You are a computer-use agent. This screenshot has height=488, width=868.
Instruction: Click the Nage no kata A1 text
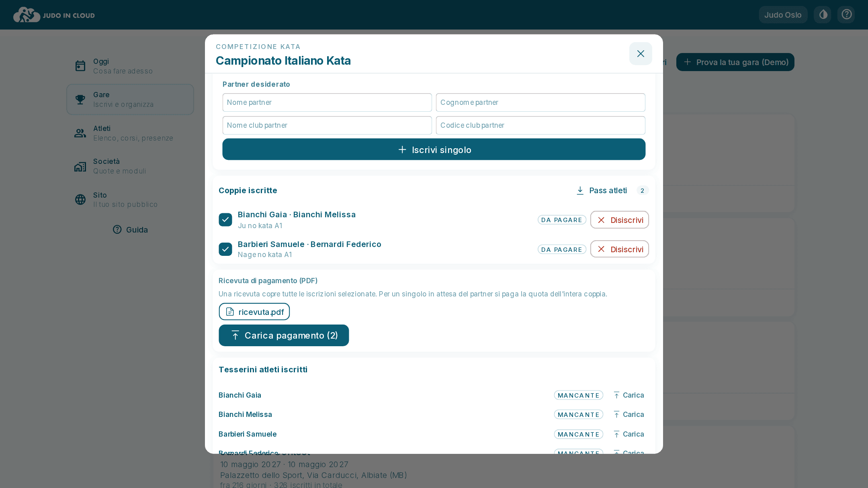click(265, 255)
